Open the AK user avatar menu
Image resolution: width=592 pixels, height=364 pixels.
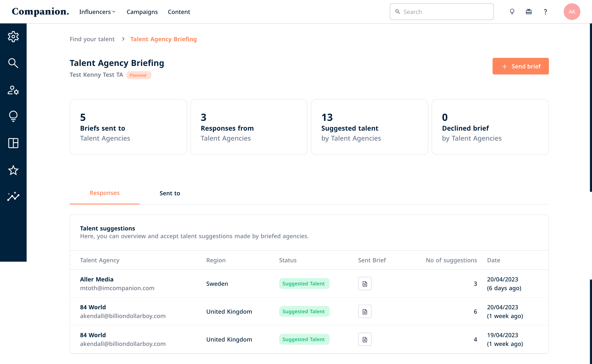point(572,12)
